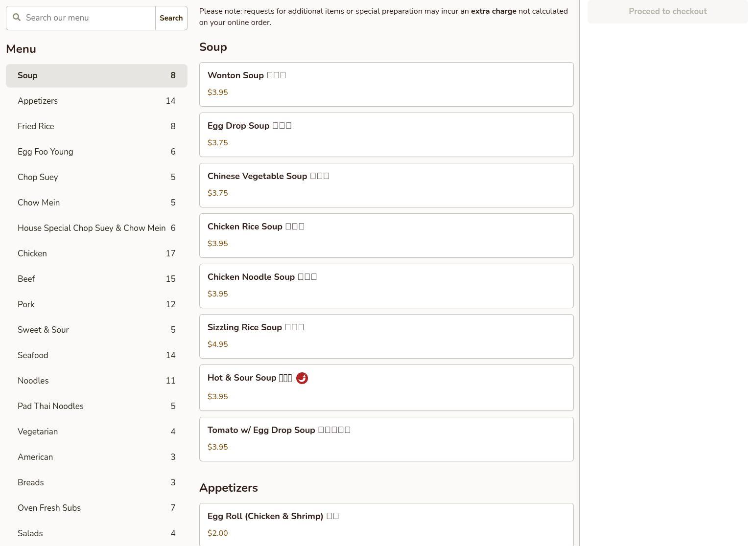Go to the Fried Rice category
Viewport: 756px width, 546px height.
pyautogui.click(x=96, y=127)
